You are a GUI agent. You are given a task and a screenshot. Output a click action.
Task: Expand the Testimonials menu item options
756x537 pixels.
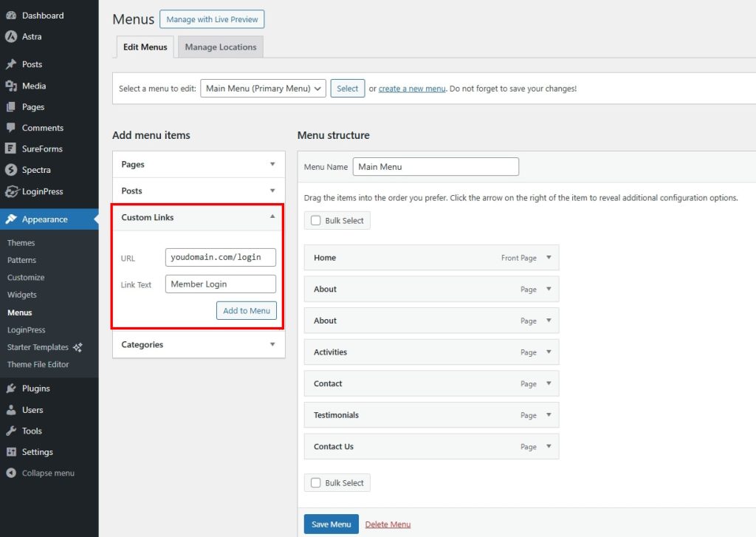(548, 415)
